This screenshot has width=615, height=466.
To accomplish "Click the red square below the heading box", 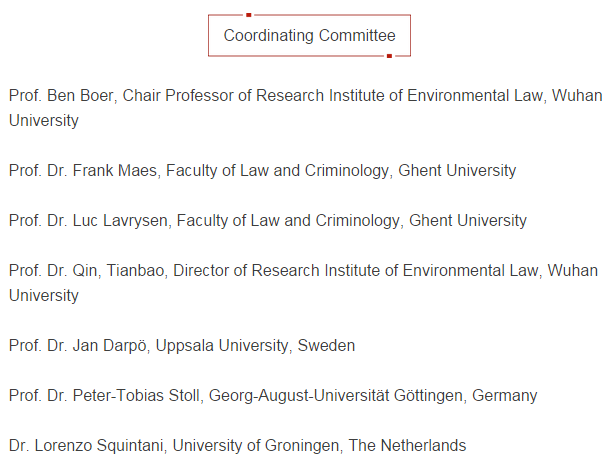I will pos(389,56).
